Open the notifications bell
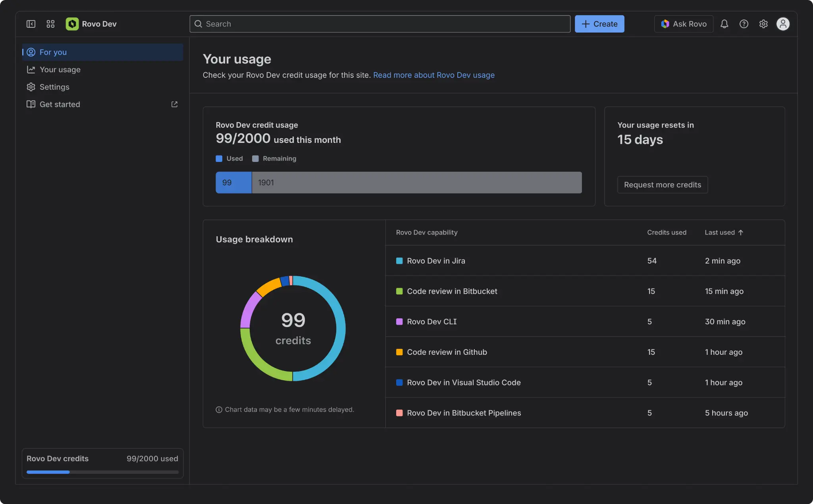Viewport: 813px width, 504px height. [724, 24]
